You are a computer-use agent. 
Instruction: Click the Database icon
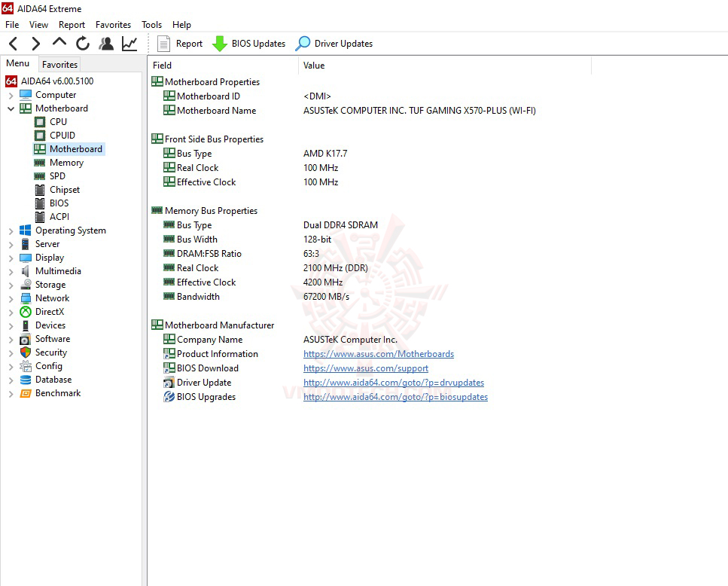tap(26, 380)
